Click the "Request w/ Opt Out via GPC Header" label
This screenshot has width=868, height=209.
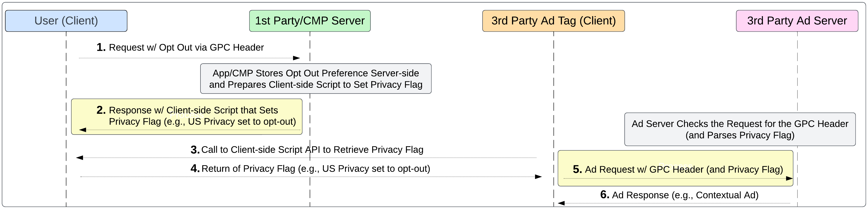[x=186, y=47]
